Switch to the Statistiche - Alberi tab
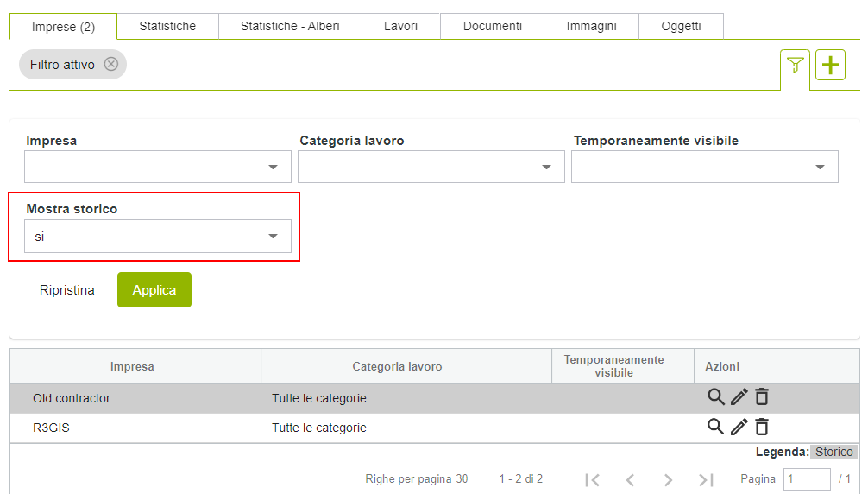This screenshot has height=494, width=868. [x=290, y=26]
